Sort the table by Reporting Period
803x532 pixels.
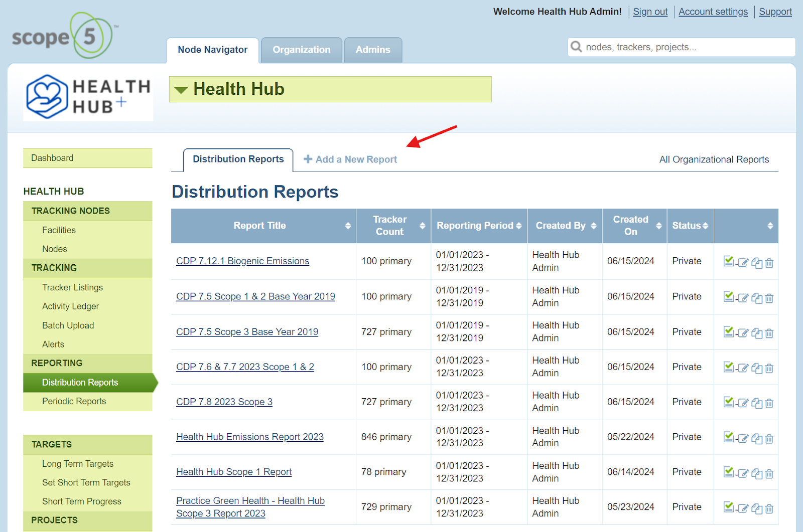(x=519, y=226)
